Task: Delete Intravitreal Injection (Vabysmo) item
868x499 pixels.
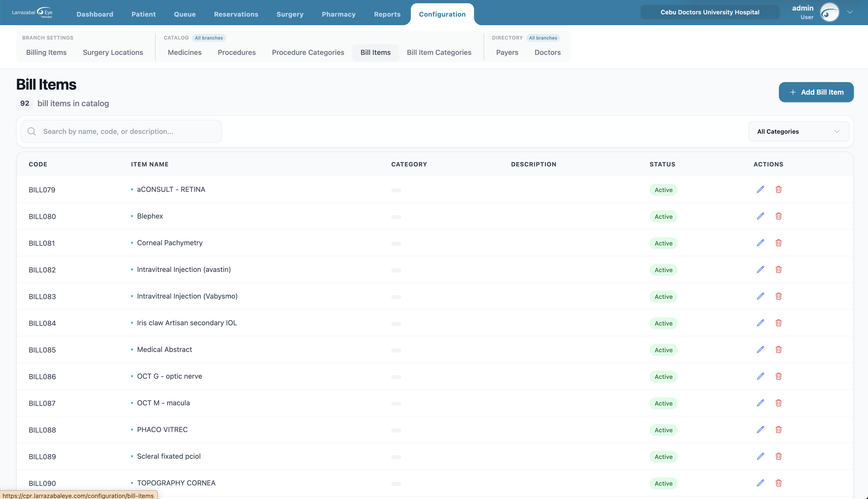Action: 779,296
